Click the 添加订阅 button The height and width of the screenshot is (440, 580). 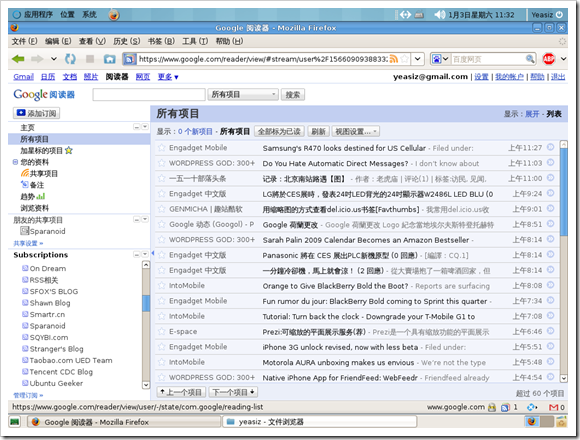tap(36, 113)
